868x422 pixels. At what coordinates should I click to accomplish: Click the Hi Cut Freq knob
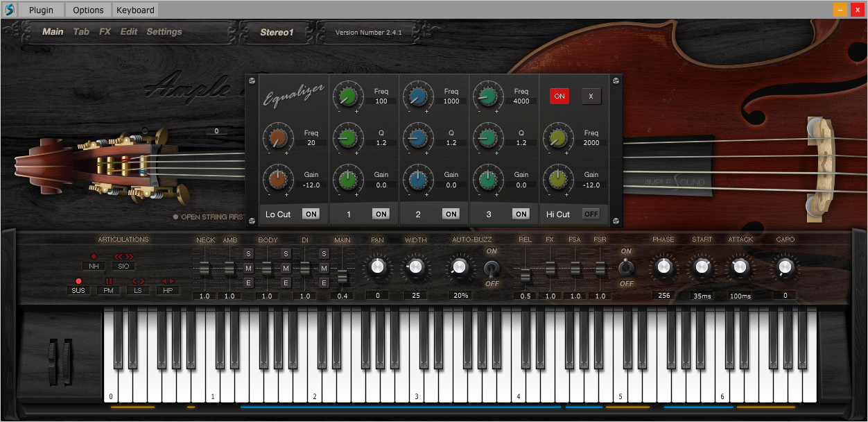pos(557,137)
